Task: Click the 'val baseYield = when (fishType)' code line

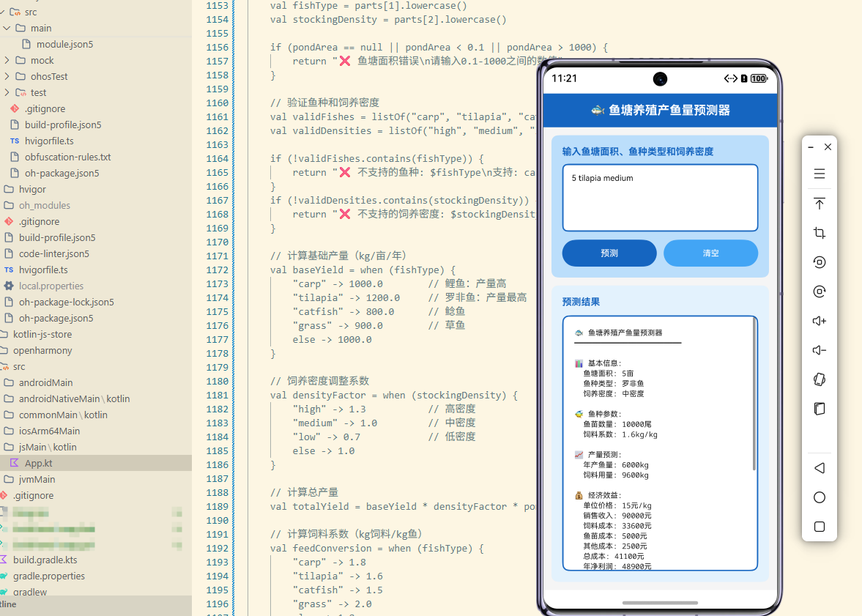Action: click(363, 270)
